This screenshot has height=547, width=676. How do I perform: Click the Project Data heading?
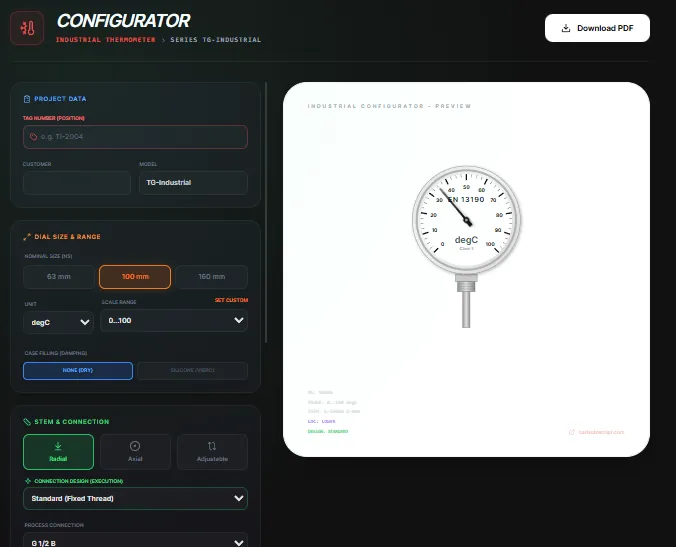60,99
